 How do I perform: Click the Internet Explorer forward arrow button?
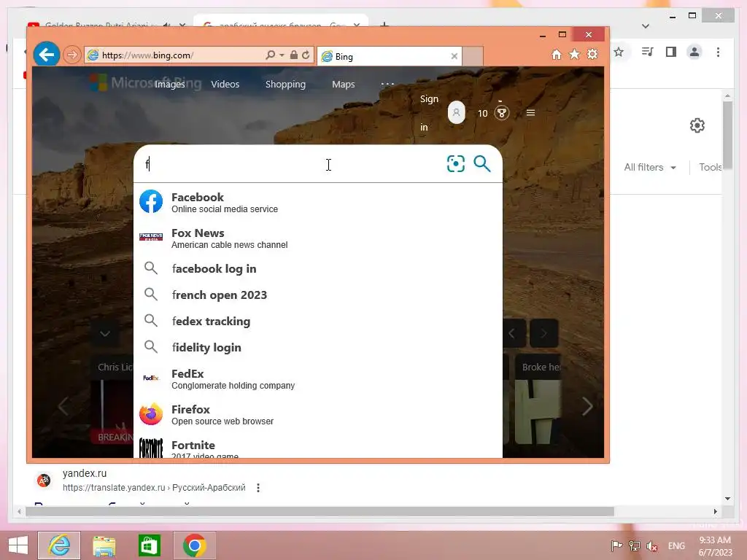pyautogui.click(x=72, y=55)
